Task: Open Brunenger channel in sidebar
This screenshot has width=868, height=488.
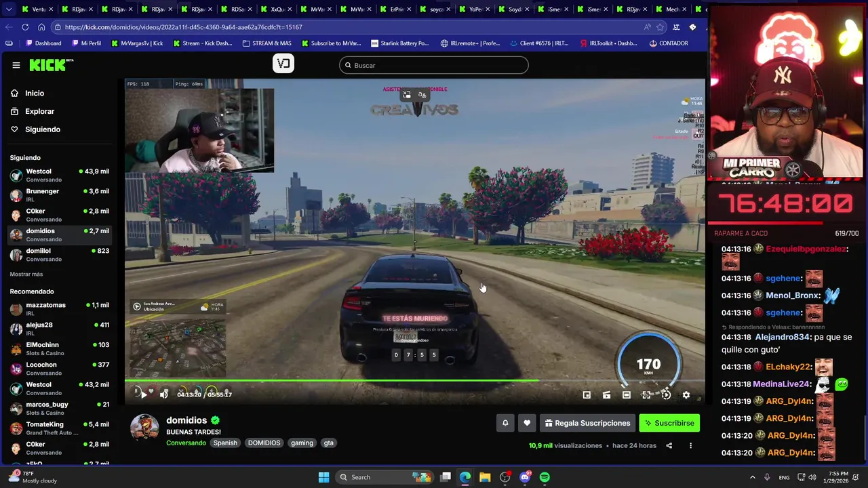Action: [x=60, y=195]
